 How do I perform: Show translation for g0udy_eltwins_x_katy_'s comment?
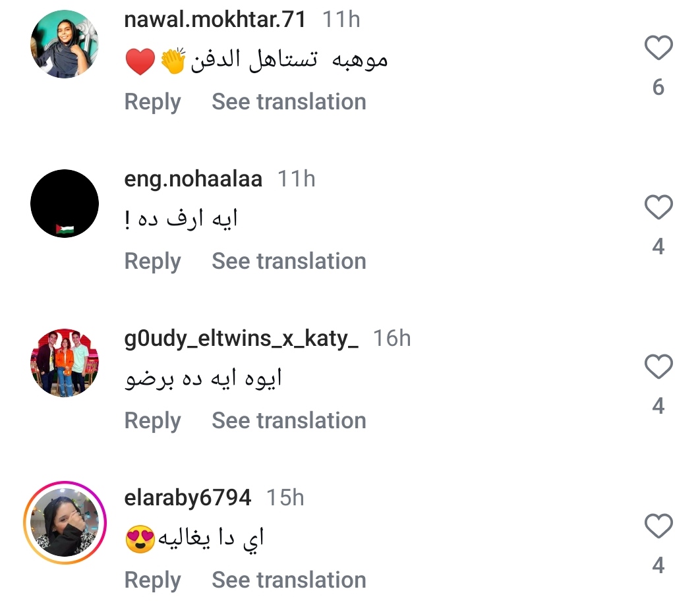(x=289, y=421)
